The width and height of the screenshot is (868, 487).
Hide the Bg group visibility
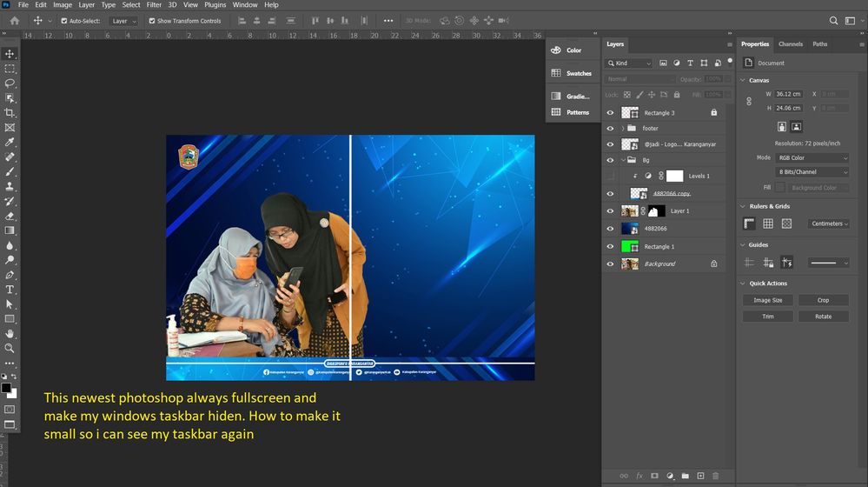click(x=610, y=160)
